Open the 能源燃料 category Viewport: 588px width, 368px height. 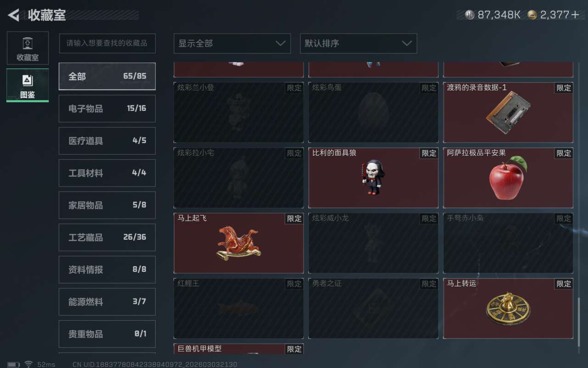pos(107,302)
